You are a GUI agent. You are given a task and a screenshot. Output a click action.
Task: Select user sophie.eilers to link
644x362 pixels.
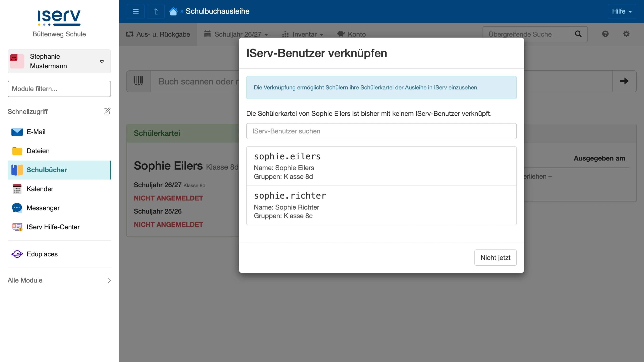click(x=381, y=166)
